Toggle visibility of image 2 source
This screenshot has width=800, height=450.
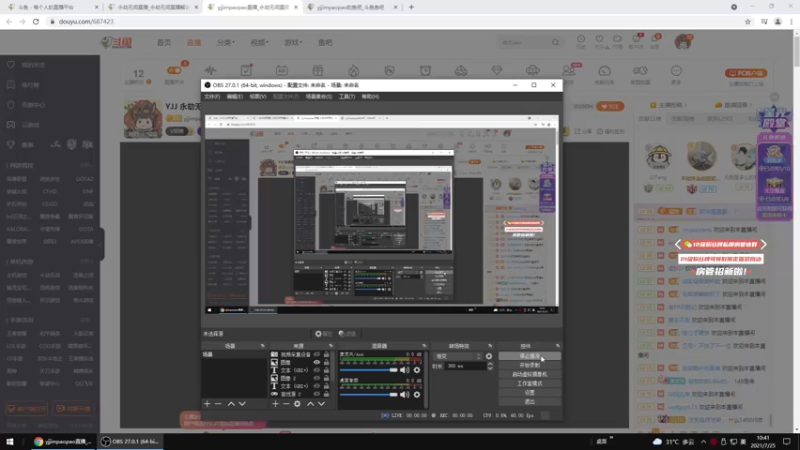(317, 378)
